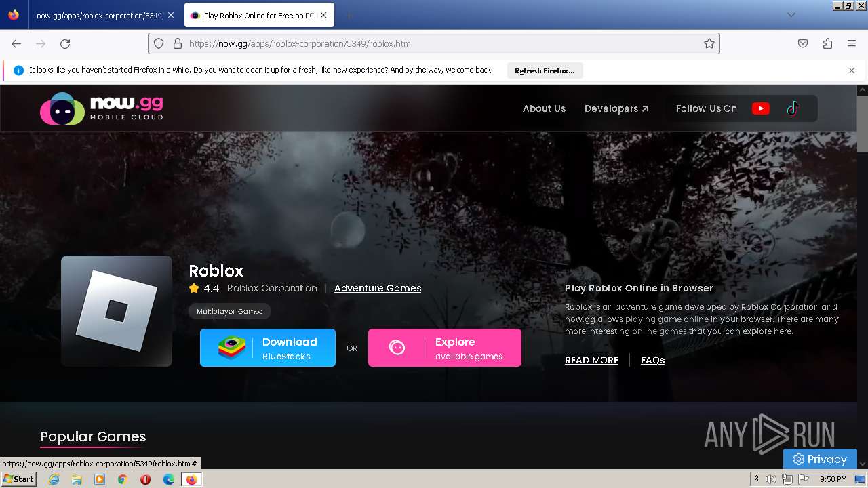Bookmark this page with the star
868x488 pixels.
click(x=709, y=43)
